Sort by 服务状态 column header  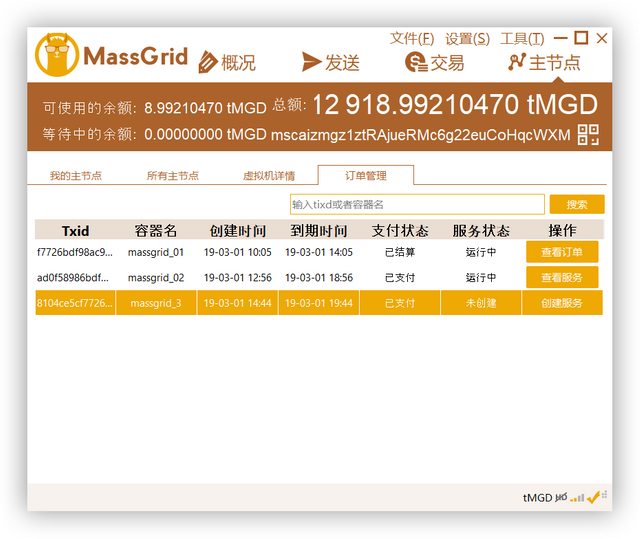[481, 231]
